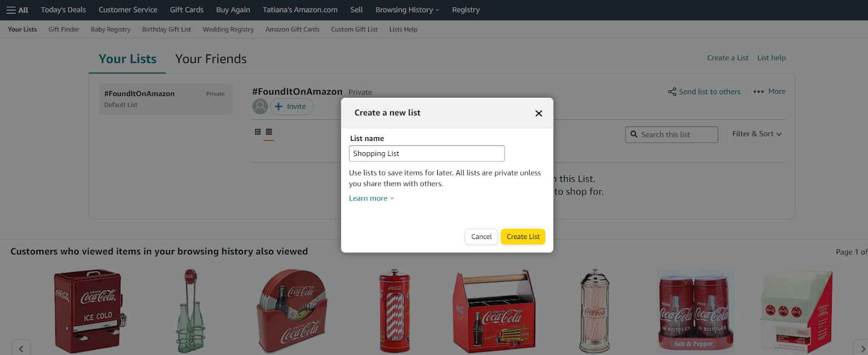Open the hamburger All menu
The image size is (868, 355).
[x=16, y=9]
